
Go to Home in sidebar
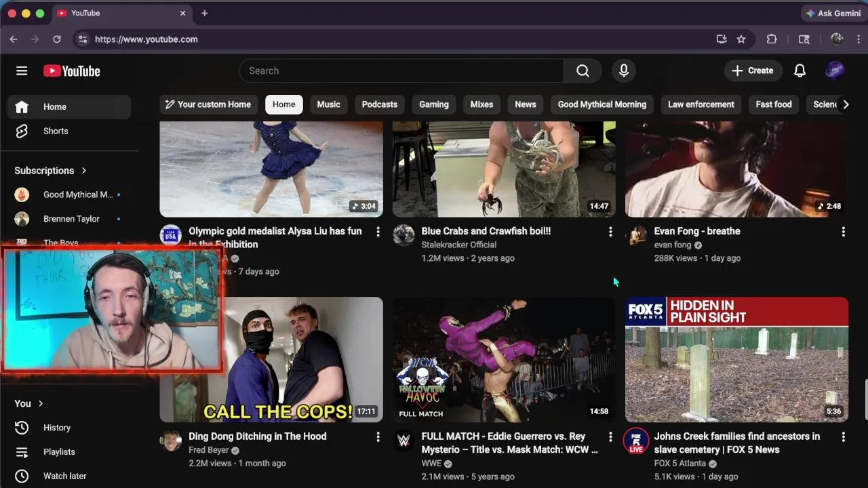(69, 107)
